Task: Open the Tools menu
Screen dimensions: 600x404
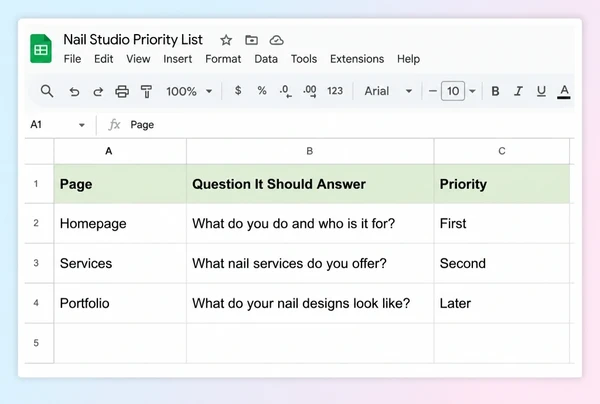Action: tap(304, 59)
